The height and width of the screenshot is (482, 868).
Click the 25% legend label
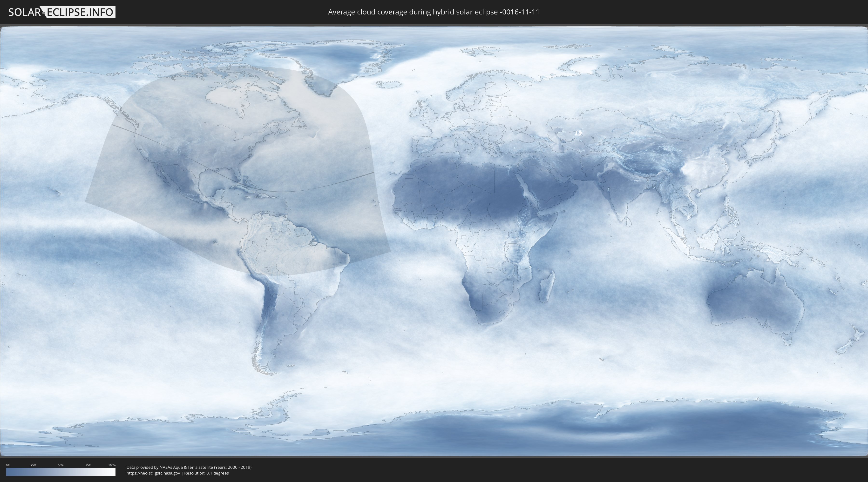tap(33, 465)
